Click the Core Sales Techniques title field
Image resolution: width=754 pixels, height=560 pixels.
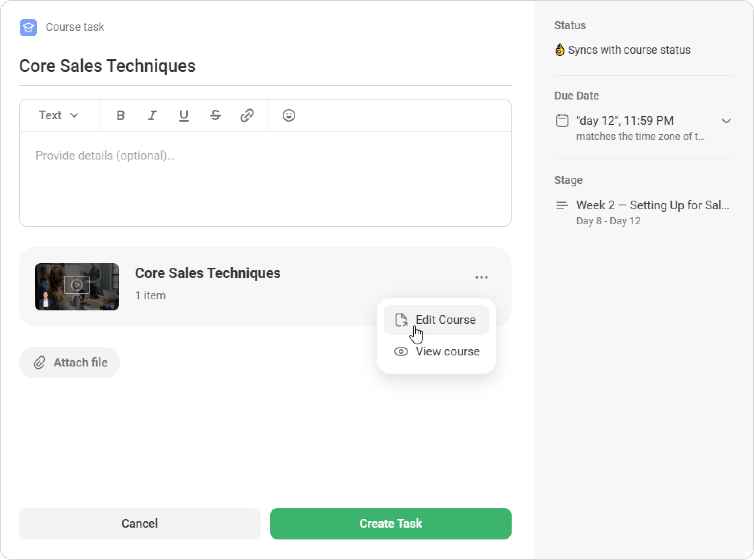(x=264, y=66)
